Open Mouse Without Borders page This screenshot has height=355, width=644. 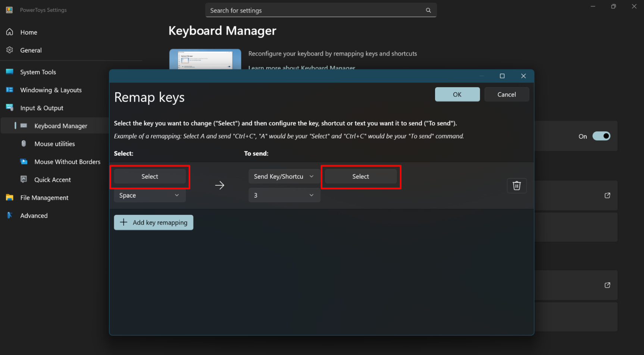(67, 162)
